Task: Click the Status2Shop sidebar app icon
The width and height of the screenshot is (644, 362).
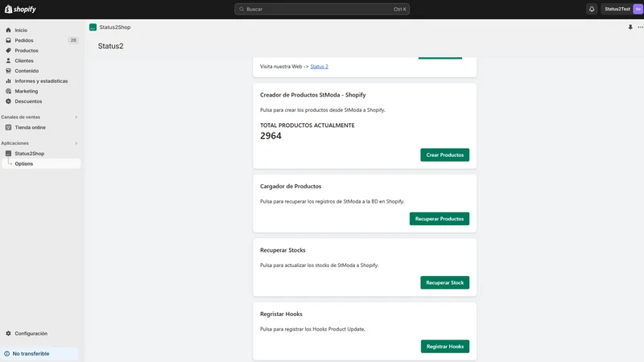Action: [x=8, y=154]
